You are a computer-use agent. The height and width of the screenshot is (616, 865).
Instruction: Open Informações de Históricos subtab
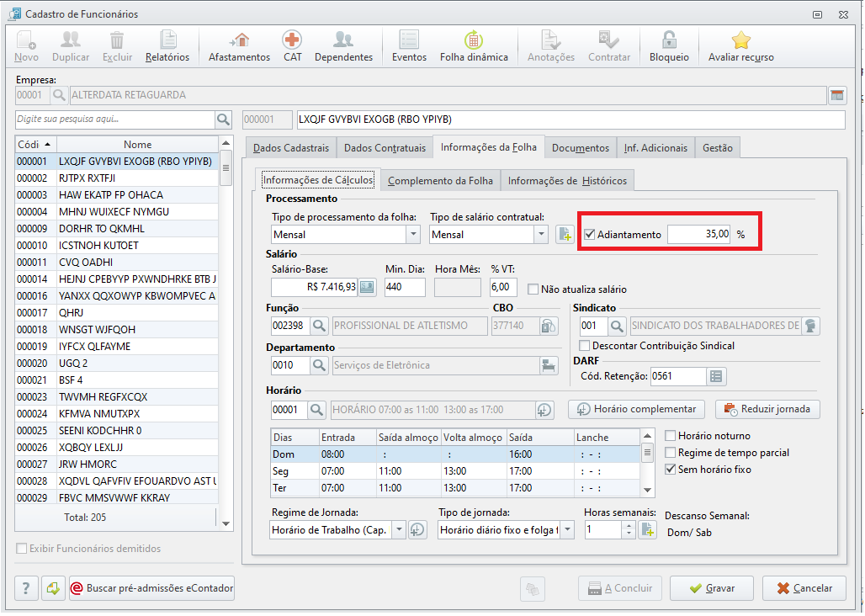[567, 181]
